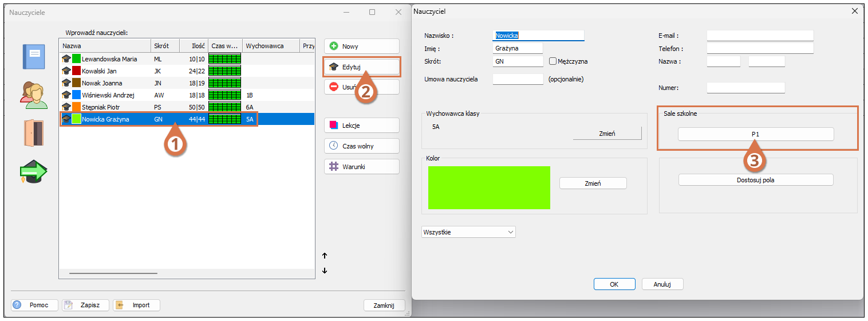Viewport: 868px width, 321px height.
Task: Click Zmień next to the color preview
Action: 593,183
